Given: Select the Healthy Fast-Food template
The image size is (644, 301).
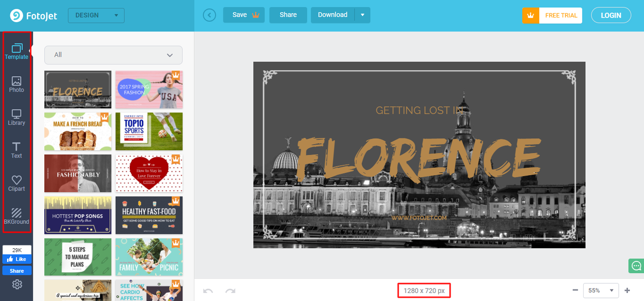Looking at the screenshot, I should 149,215.
